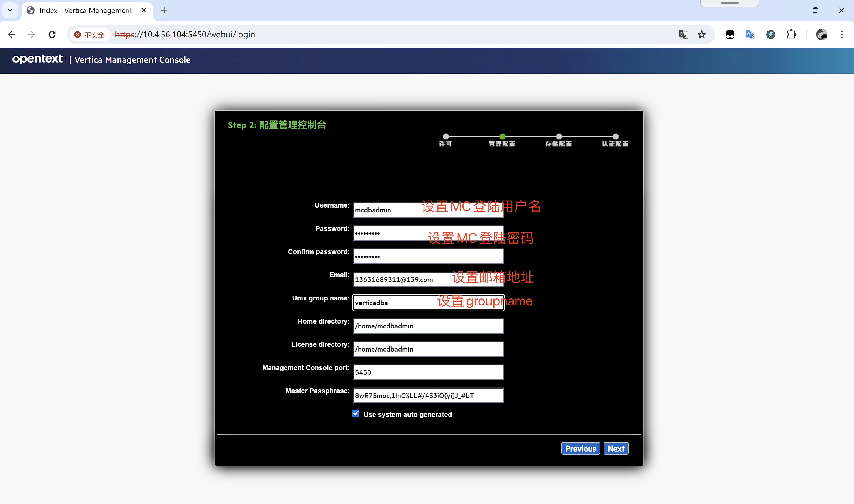
Task: Focus the Management Console port field
Action: click(x=428, y=372)
